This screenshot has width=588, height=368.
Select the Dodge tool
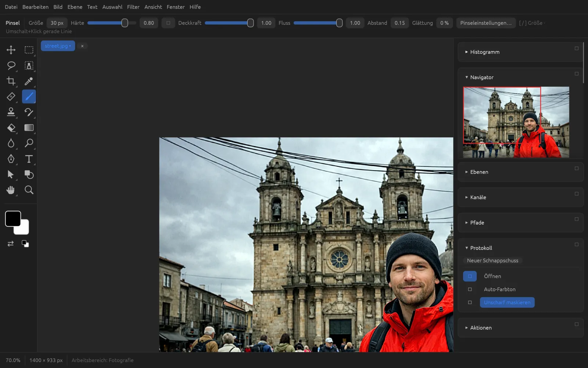(x=29, y=143)
